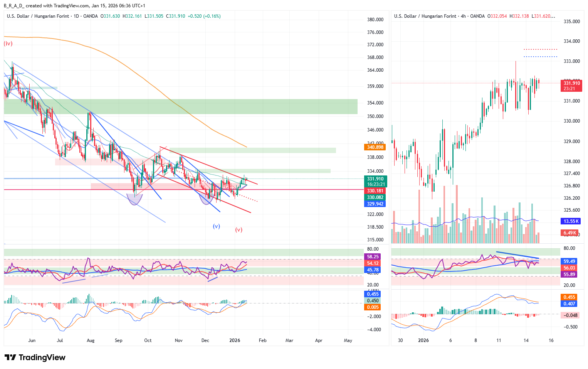
Task: Click the red 6.49K volume tag
Action: [570, 233]
